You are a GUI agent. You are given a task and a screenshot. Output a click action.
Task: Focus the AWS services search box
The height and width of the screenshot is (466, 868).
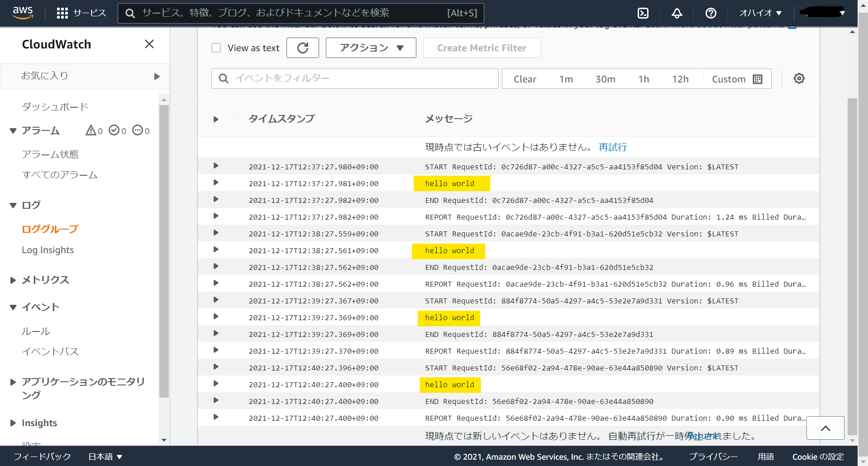click(x=301, y=13)
